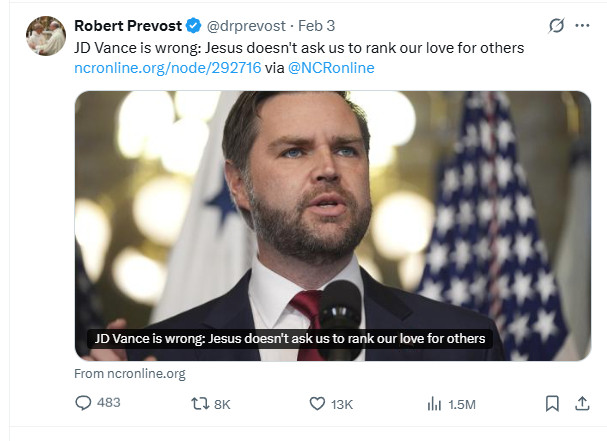Open the three-dot more options menu
The width and height of the screenshot is (607, 441).
pyautogui.click(x=582, y=26)
